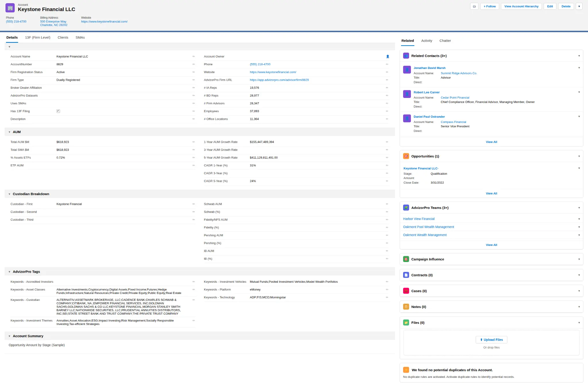Collapse the AUM section
Viewport: 588px width, 387px height.
(9, 132)
